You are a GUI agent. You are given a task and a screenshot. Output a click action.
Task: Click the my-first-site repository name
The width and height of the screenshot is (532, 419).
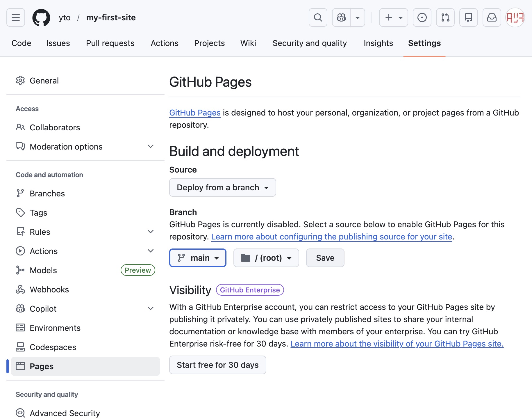111,17
